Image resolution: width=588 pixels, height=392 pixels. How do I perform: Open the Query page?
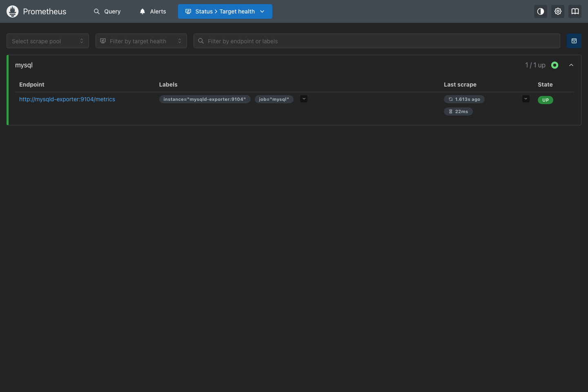click(107, 11)
